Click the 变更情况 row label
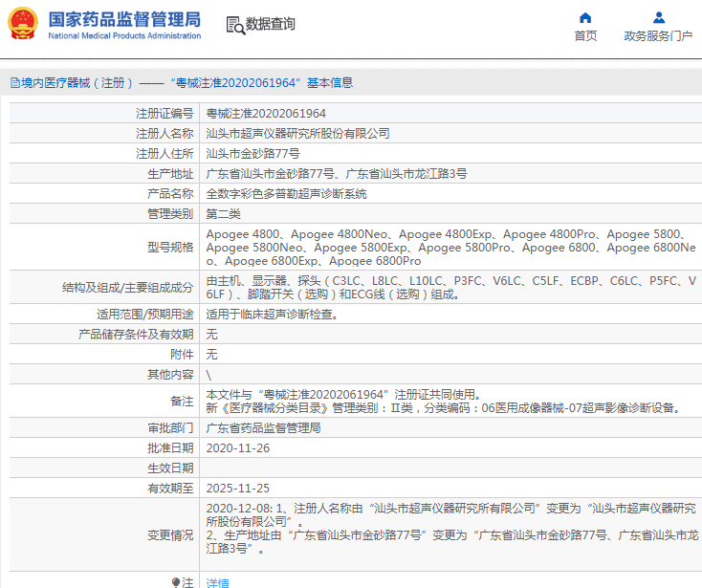The height and width of the screenshot is (588, 702). click(x=170, y=534)
